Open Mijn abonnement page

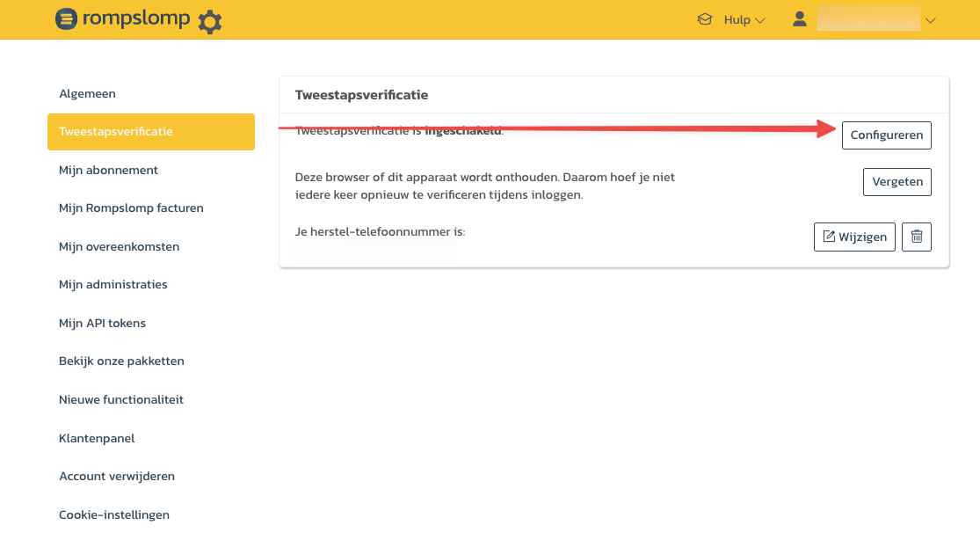108,170
